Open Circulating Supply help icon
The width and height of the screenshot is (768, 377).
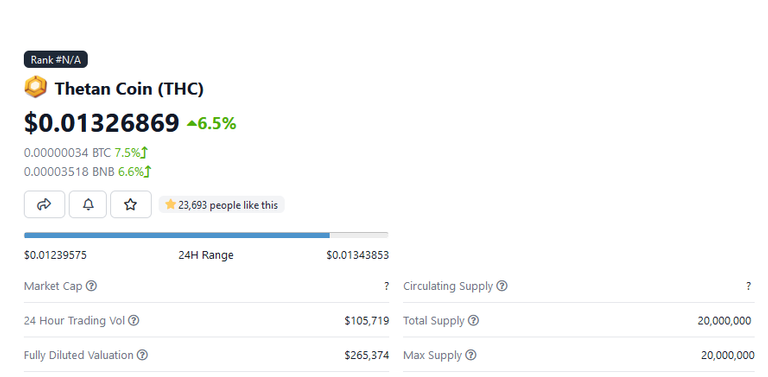(x=502, y=286)
